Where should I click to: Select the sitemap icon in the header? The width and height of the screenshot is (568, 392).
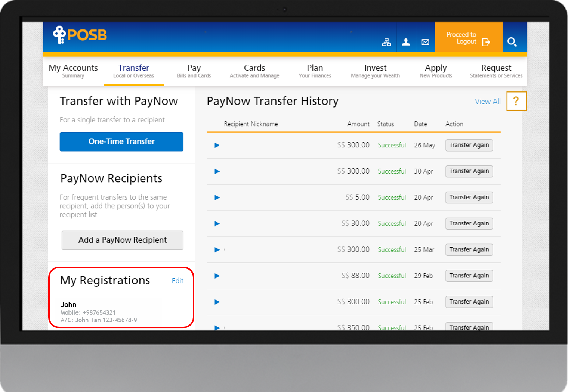[387, 42]
